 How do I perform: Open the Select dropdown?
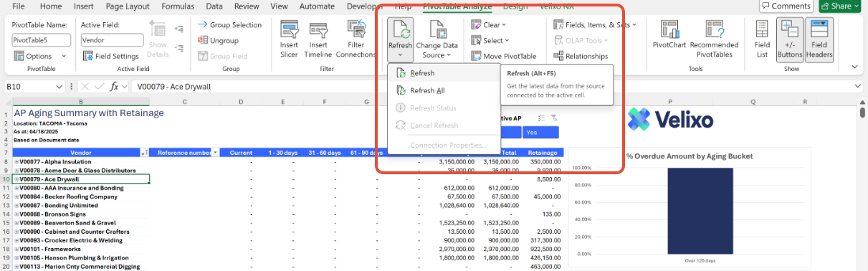(491, 40)
